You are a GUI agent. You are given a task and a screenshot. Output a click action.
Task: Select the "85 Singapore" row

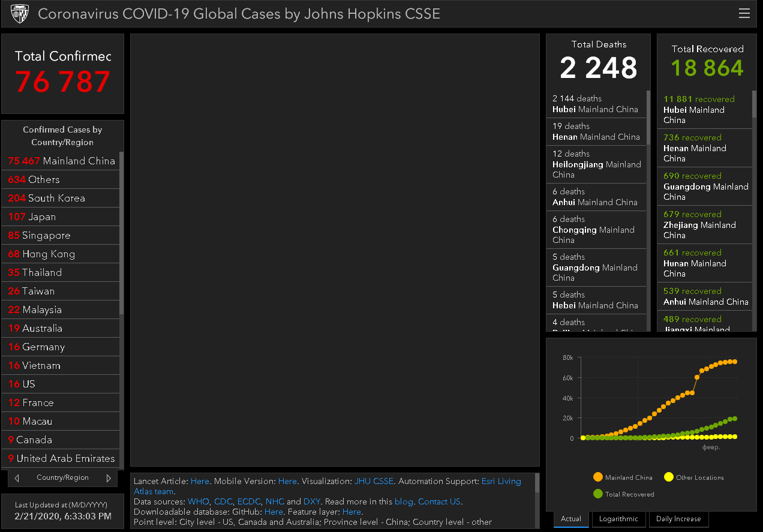click(61, 235)
